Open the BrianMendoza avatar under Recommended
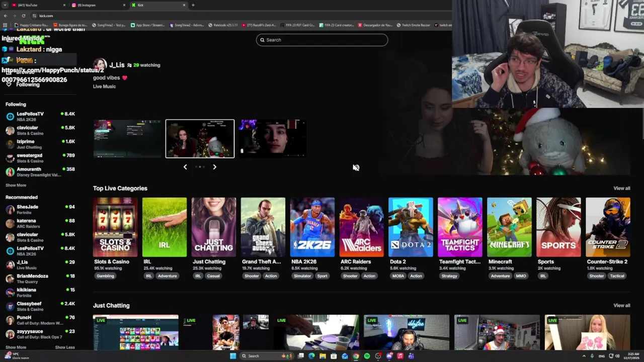 10,279
